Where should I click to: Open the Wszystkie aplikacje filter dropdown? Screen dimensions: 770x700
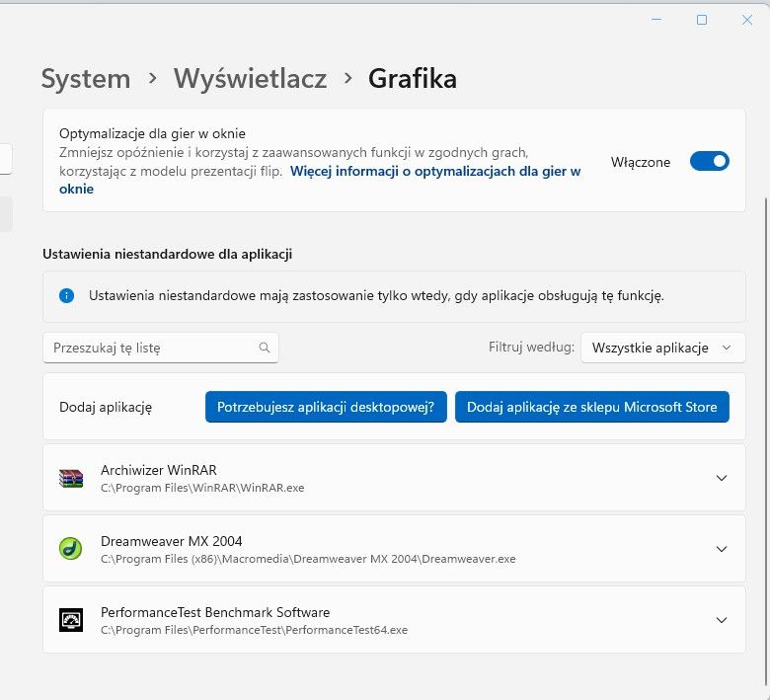tap(663, 348)
